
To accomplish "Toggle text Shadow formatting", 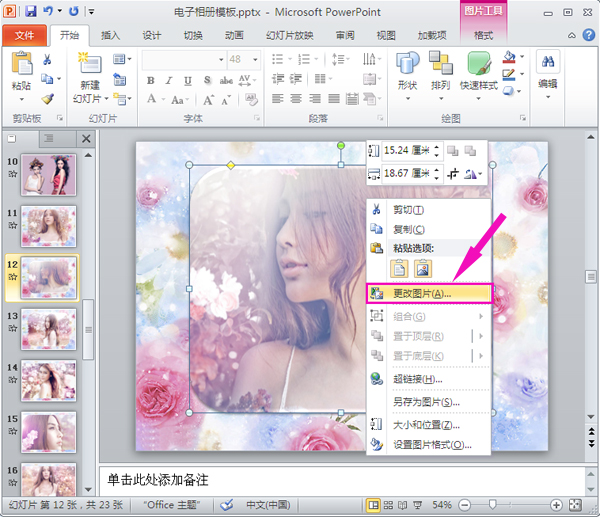I will point(207,80).
